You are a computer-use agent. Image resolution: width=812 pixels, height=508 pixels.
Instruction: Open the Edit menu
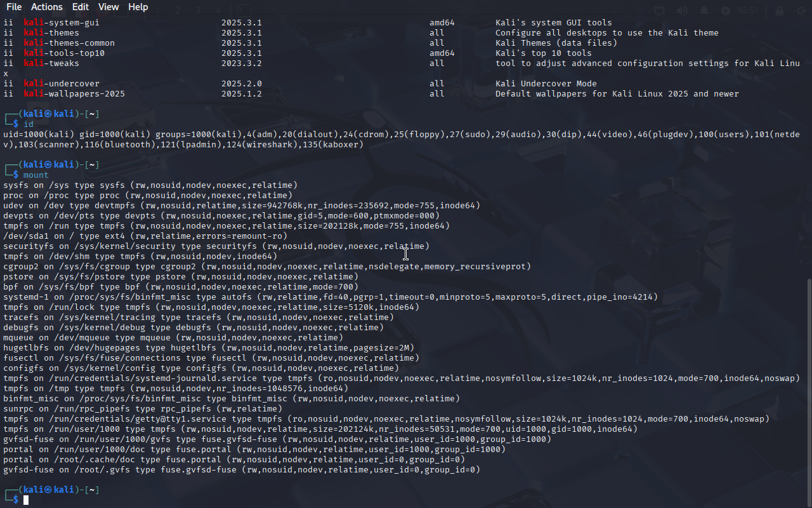click(81, 7)
